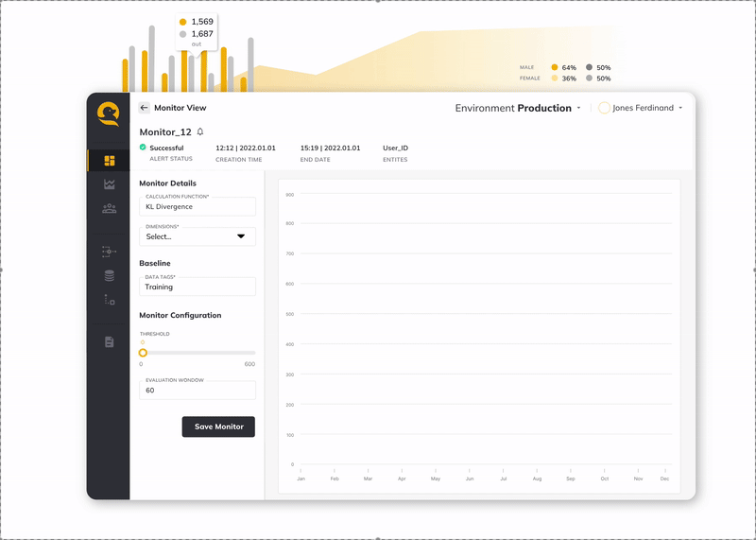This screenshot has width=756, height=540.
Task: Click the Monitor Details section heading
Action: tap(168, 183)
